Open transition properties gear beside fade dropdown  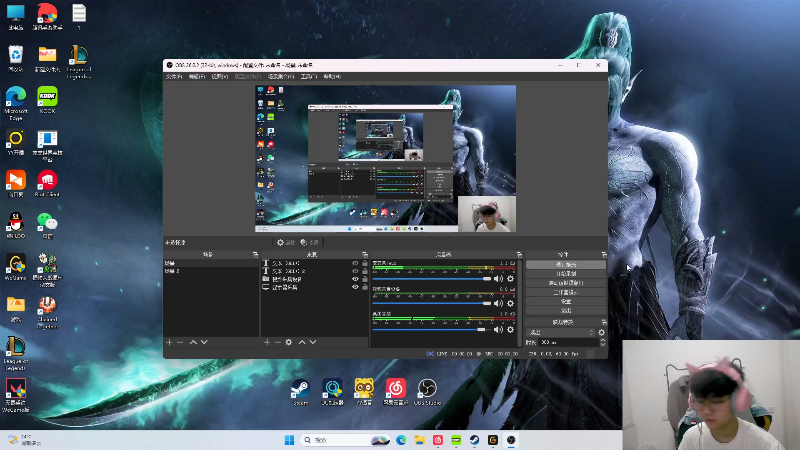601,332
